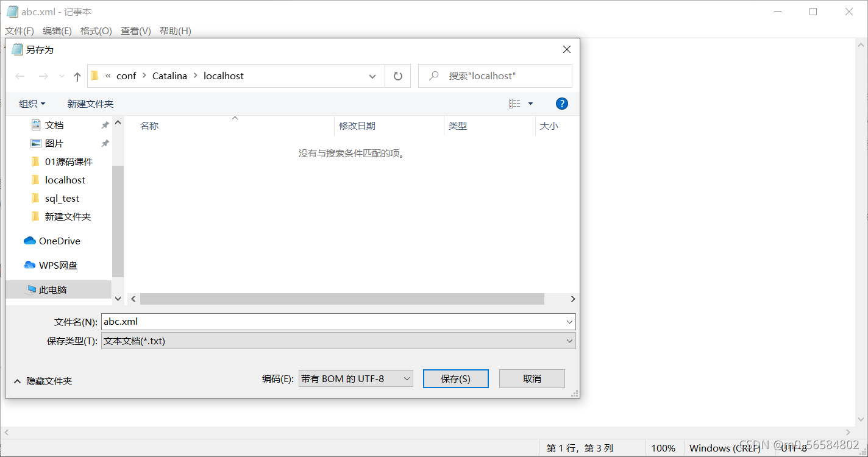The height and width of the screenshot is (457, 868).
Task: Open the 保存类型 combo box
Action: tap(338, 341)
